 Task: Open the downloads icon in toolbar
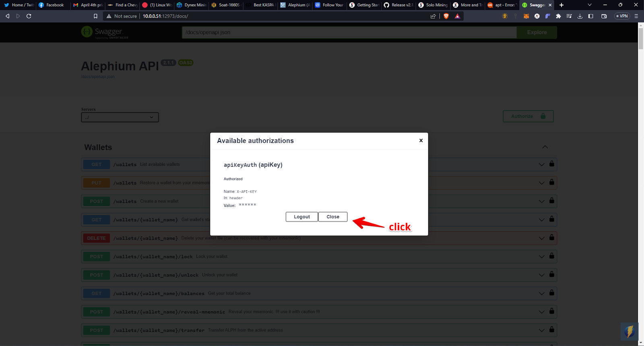click(580, 16)
